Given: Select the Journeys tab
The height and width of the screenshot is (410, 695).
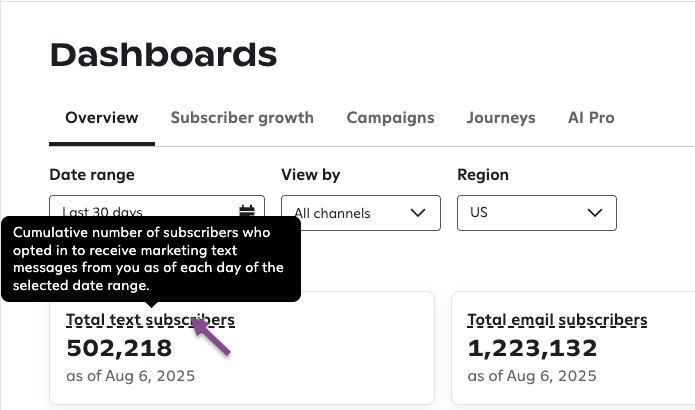Looking at the screenshot, I should [x=500, y=118].
